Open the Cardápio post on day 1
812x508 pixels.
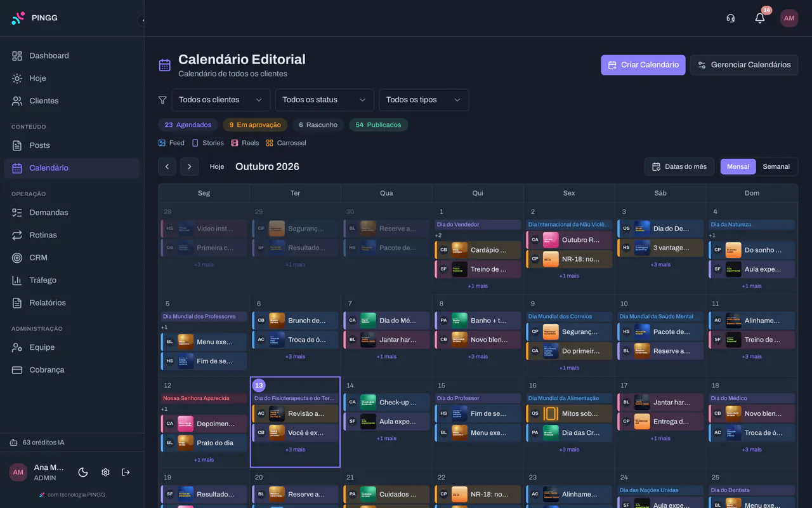(x=478, y=250)
